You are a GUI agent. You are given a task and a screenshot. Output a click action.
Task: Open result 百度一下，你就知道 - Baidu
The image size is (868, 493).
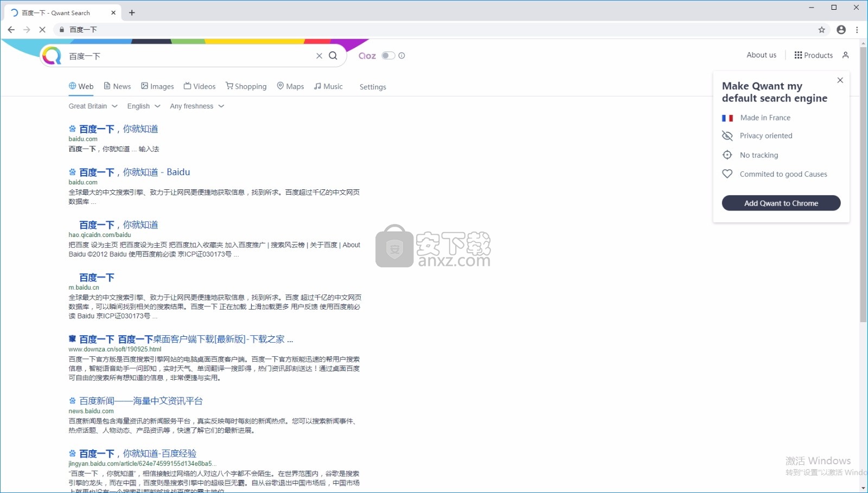point(135,172)
